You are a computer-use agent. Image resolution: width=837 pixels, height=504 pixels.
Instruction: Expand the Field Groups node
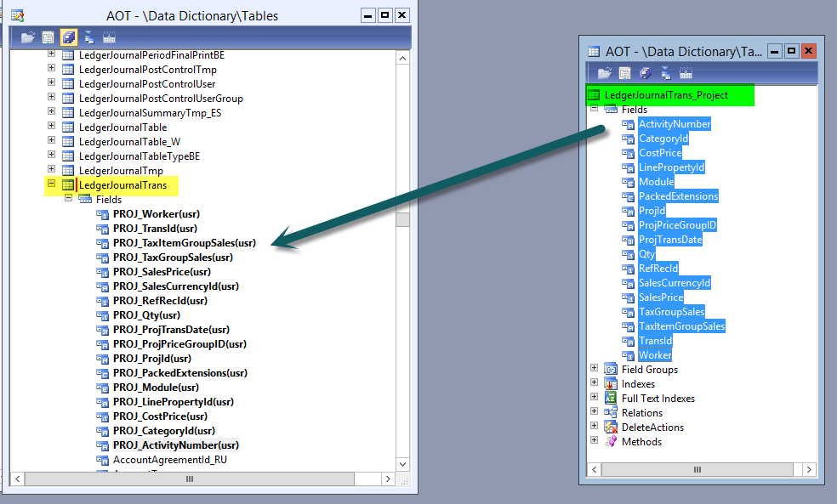point(594,370)
